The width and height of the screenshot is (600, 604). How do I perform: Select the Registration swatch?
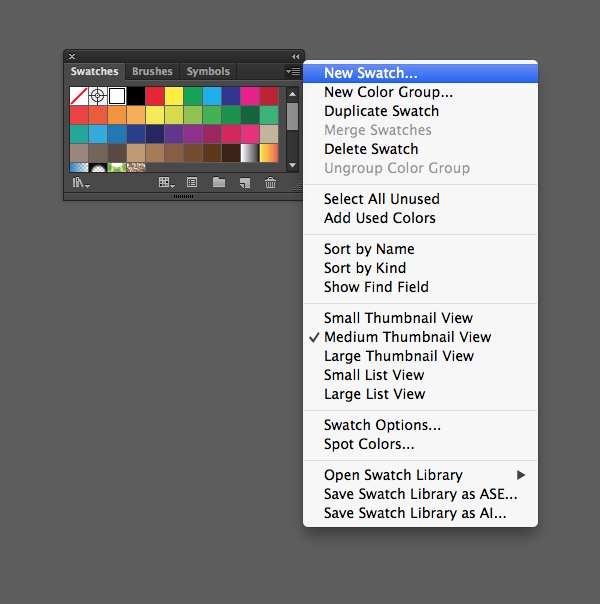(98, 96)
